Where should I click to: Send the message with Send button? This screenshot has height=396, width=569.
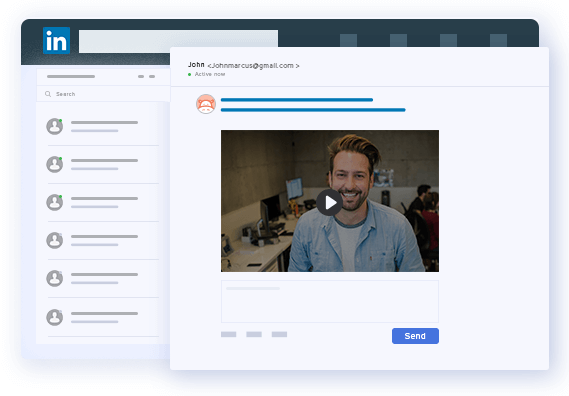415,336
